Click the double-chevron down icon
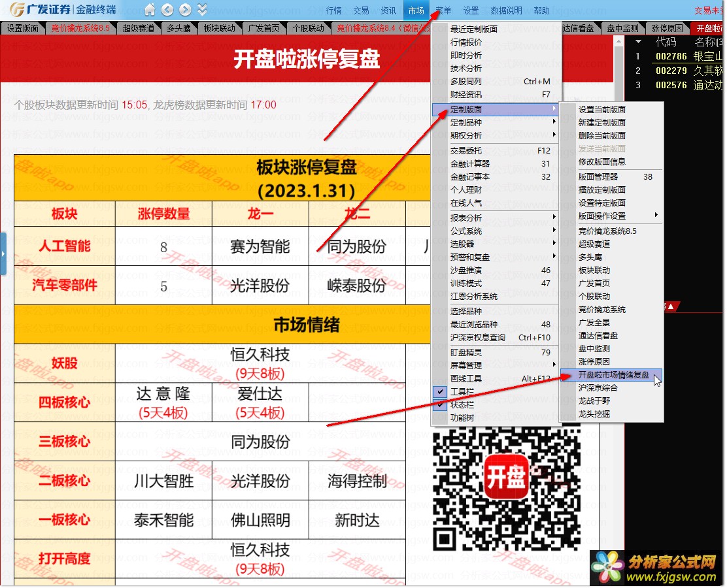The image size is (727, 588). (202, 9)
